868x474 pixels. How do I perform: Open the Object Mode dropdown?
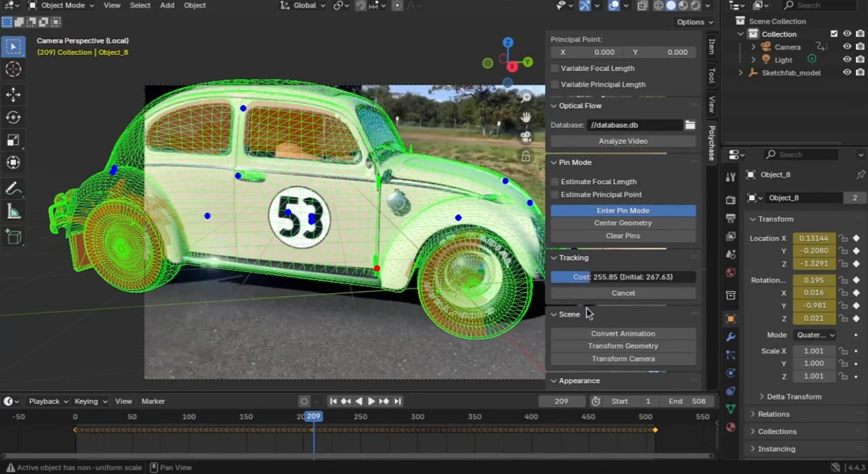[x=62, y=5]
